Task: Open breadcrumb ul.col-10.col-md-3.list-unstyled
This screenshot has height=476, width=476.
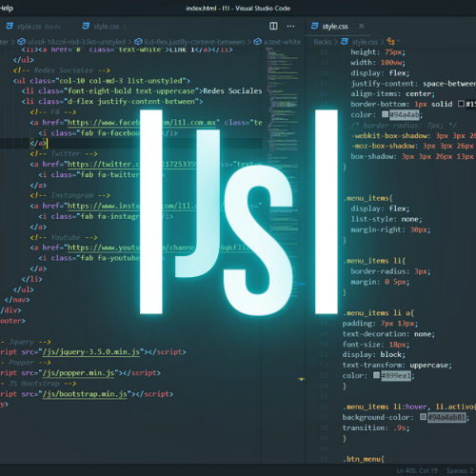Action: pyautogui.click(x=71, y=42)
